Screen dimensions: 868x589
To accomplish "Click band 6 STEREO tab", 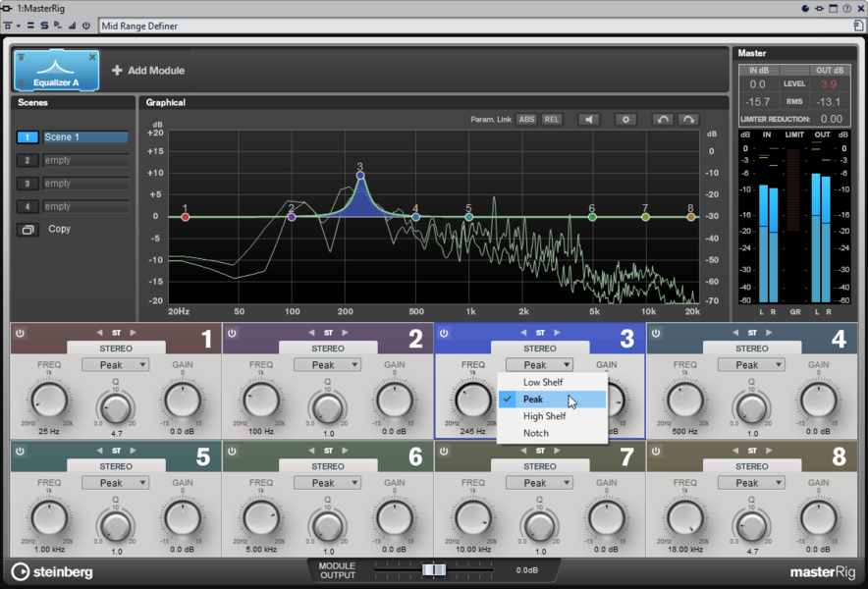I will (x=328, y=466).
